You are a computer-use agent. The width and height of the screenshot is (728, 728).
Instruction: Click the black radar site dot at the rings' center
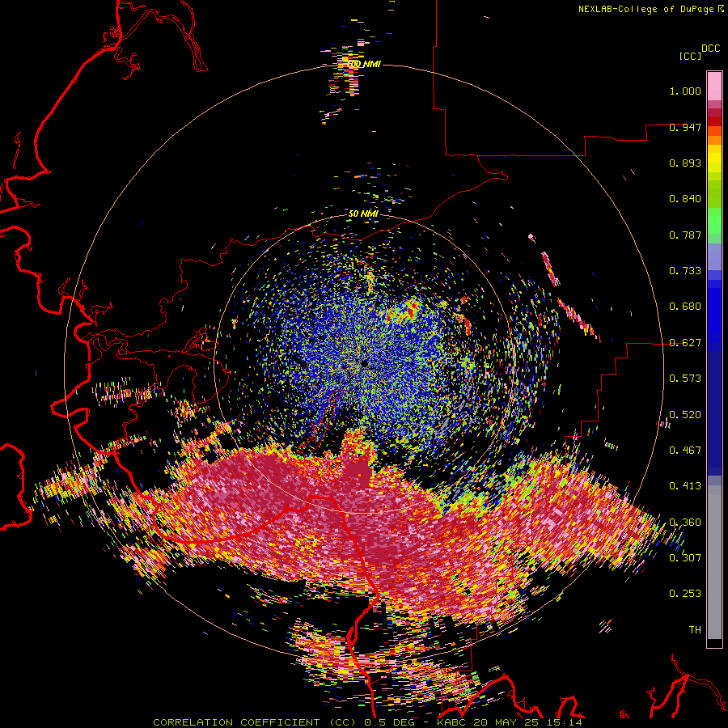click(x=365, y=363)
